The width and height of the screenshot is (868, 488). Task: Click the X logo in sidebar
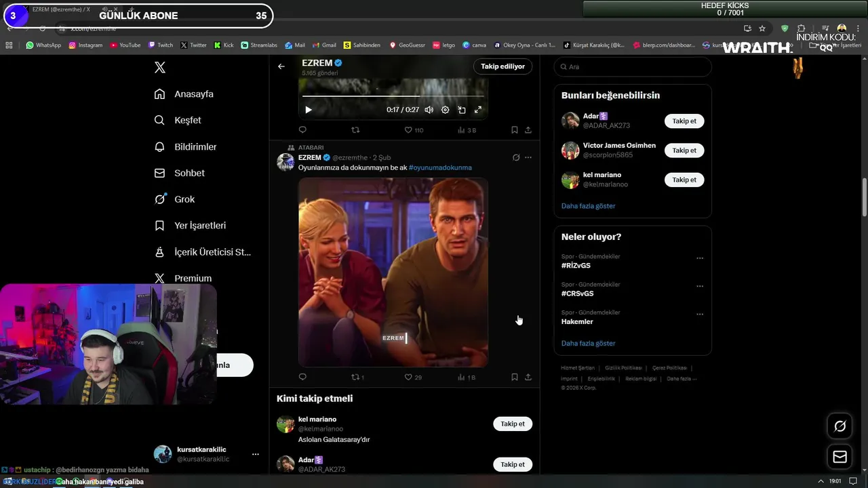pyautogui.click(x=160, y=67)
